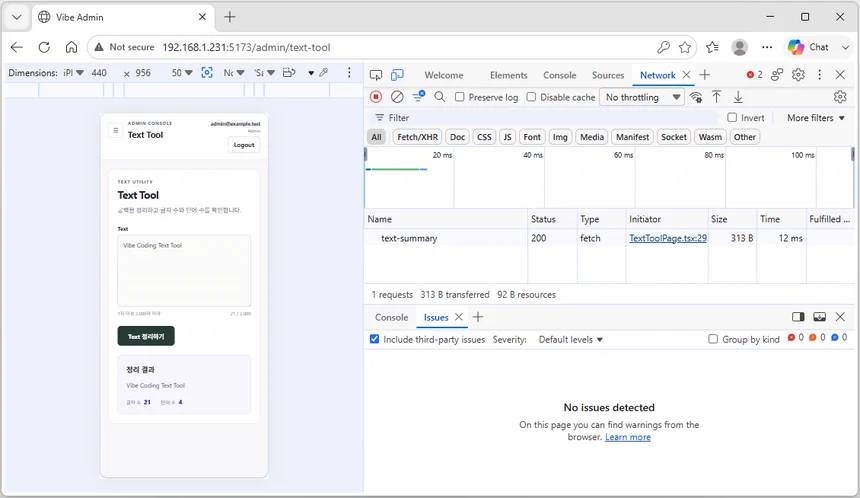Filter requests by JS type
The image size is (860, 498).
pyautogui.click(x=507, y=137)
